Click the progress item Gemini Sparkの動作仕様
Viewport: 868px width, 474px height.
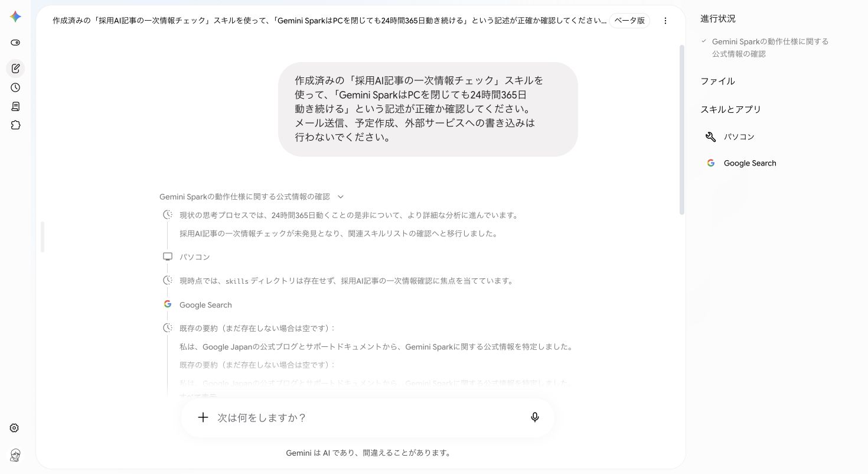point(770,48)
